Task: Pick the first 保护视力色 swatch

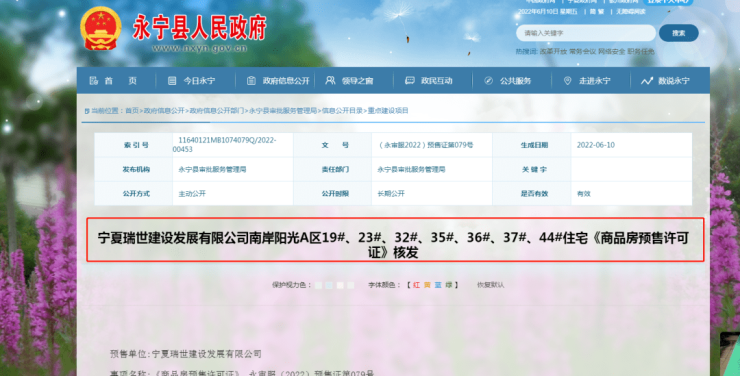Action: pyautogui.click(x=319, y=285)
